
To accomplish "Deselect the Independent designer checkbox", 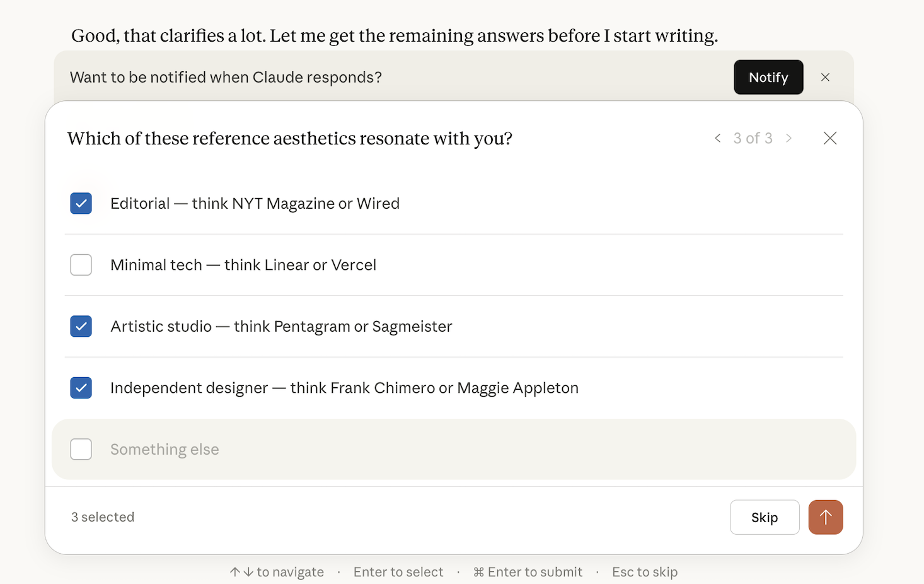I will [81, 388].
